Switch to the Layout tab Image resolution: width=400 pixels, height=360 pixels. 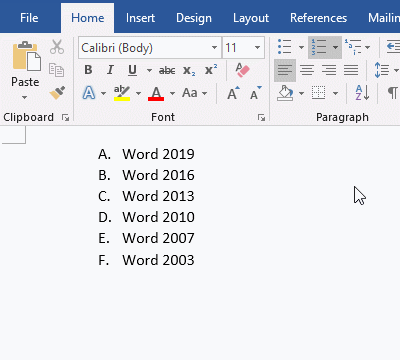pyautogui.click(x=251, y=18)
